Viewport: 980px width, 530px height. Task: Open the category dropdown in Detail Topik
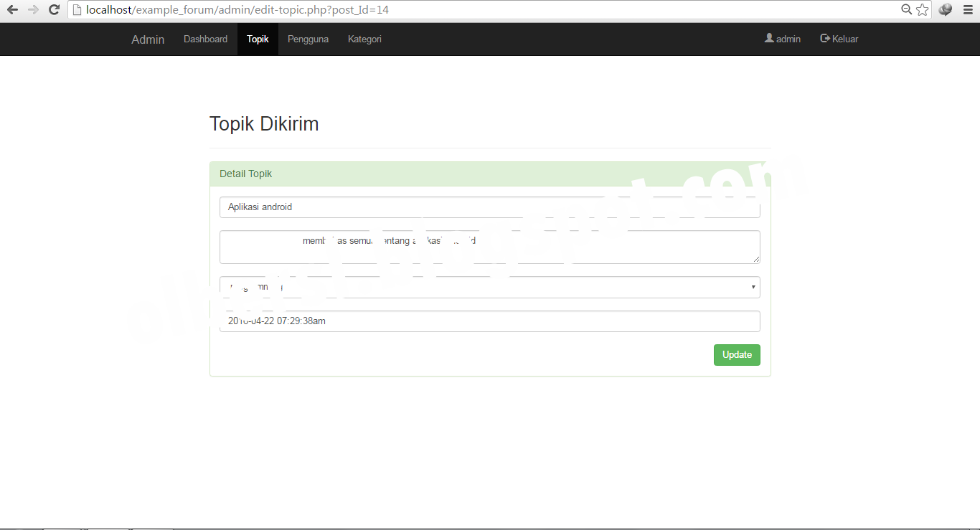tap(752, 287)
